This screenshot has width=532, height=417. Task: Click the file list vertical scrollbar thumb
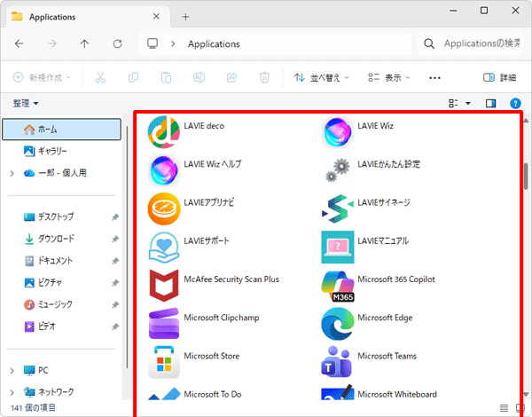pos(526,176)
